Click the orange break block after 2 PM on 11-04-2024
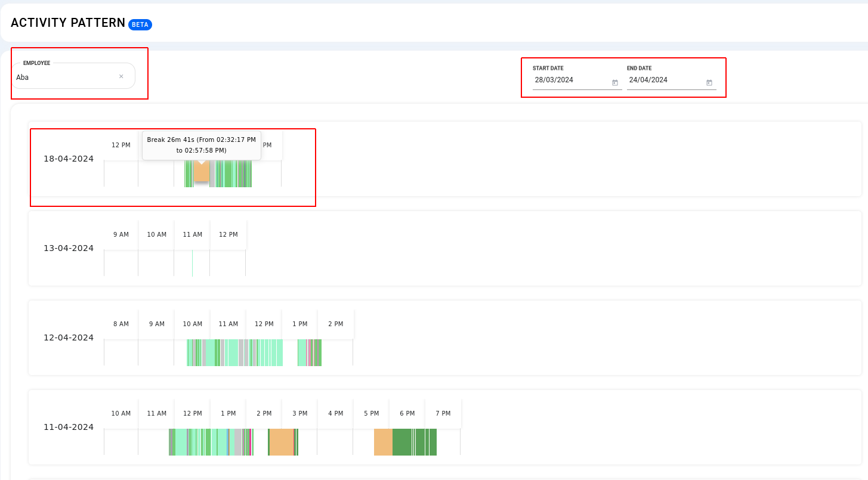The height and width of the screenshot is (480, 868). (281, 442)
